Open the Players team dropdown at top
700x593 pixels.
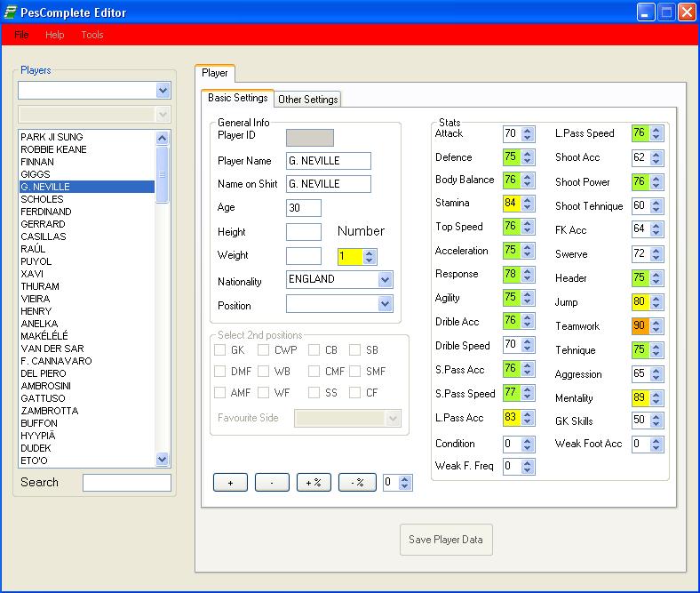[163, 91]
